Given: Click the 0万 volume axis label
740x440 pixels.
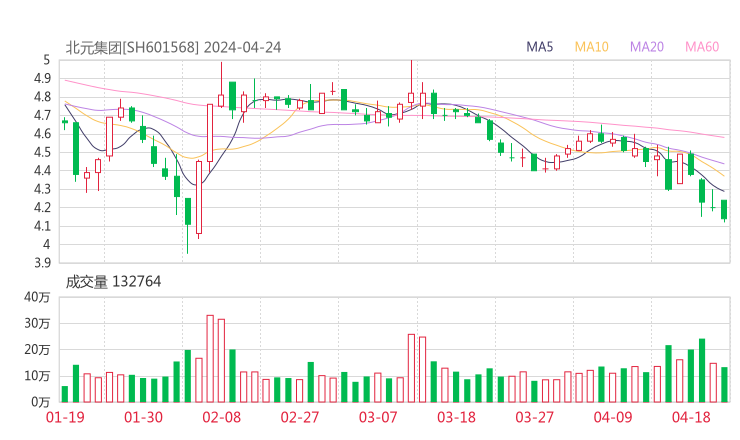Looking at the screenshot, I should click(41, 402).
